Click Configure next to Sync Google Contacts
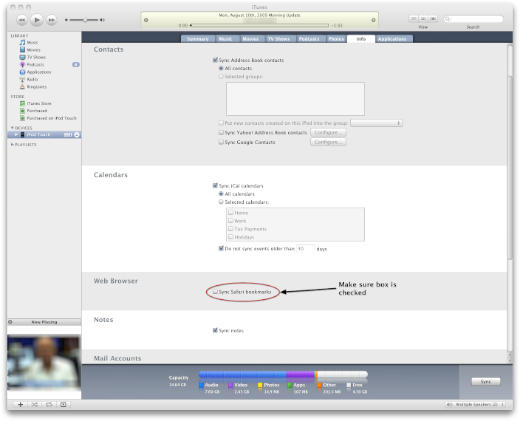The height and width of the screenshot is (421, 520). tap(328, 142)
